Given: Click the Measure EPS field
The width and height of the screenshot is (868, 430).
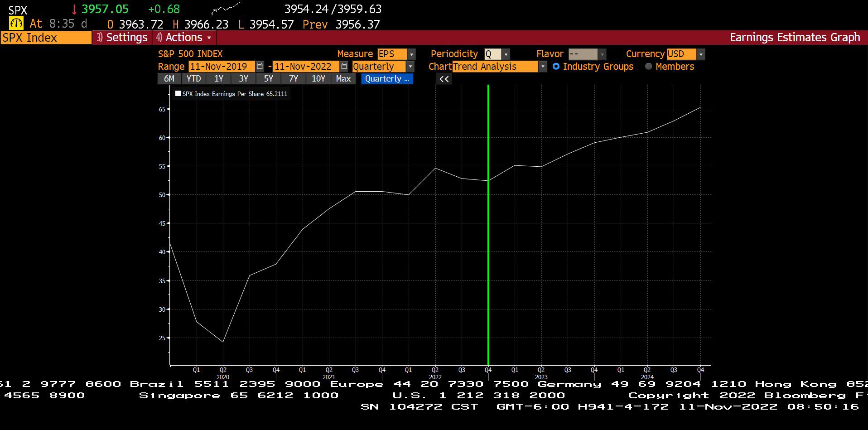Looking at the screenshot, I should pos(392,54).
